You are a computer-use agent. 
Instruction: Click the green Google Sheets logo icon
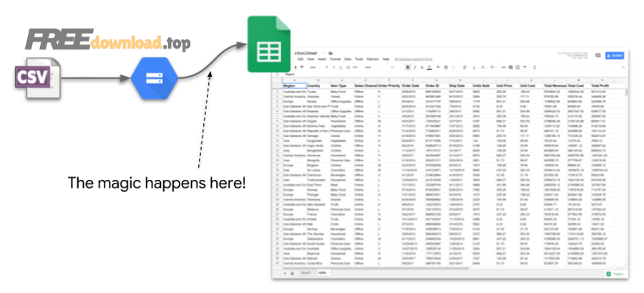269,44
